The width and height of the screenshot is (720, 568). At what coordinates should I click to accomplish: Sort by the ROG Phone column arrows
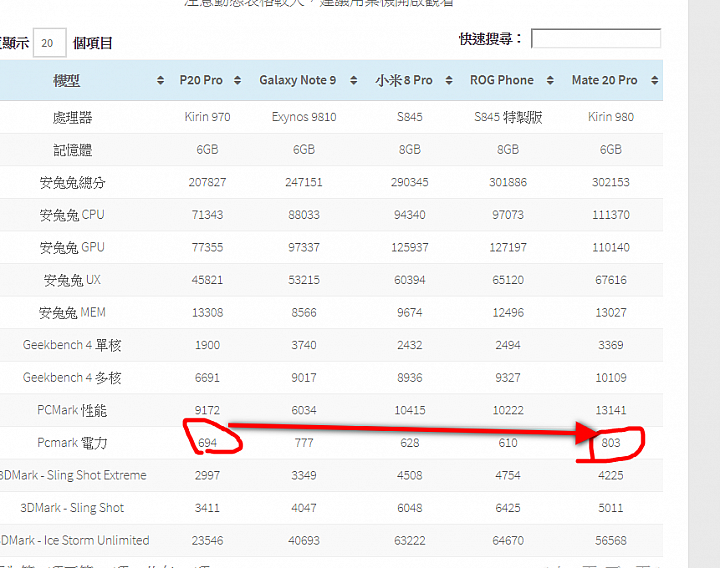(550, 80)
